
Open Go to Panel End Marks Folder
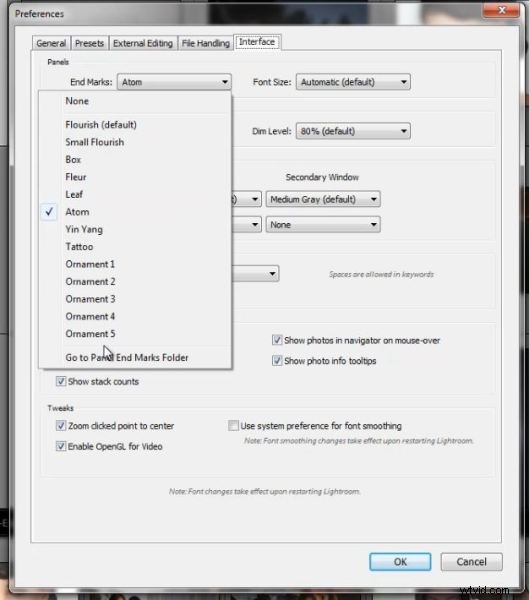tap(135, 358)
